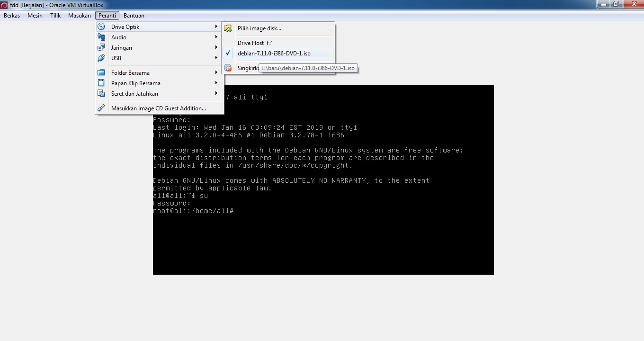Open the Mesin menu
This screenshot has height=341, width=644.
(x=35, y=15)
